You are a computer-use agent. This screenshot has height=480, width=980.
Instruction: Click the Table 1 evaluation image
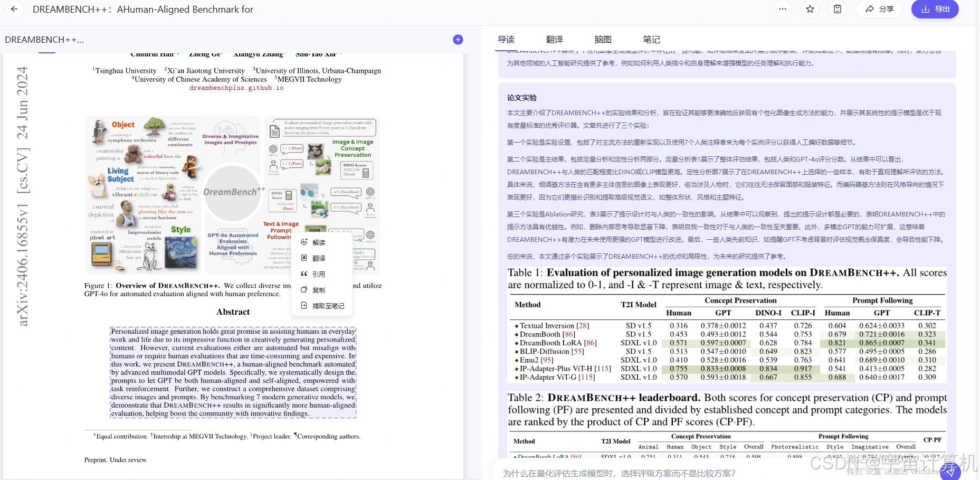tap(727, 325)
